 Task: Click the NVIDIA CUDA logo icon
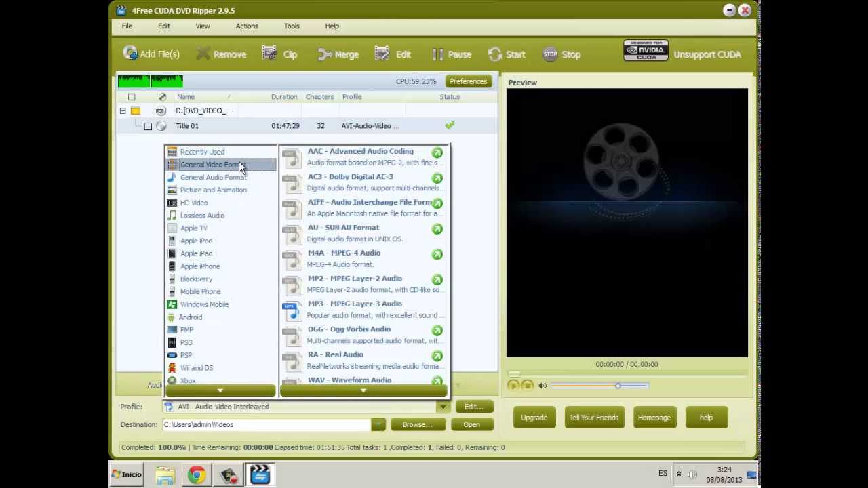tap(646, 51)
